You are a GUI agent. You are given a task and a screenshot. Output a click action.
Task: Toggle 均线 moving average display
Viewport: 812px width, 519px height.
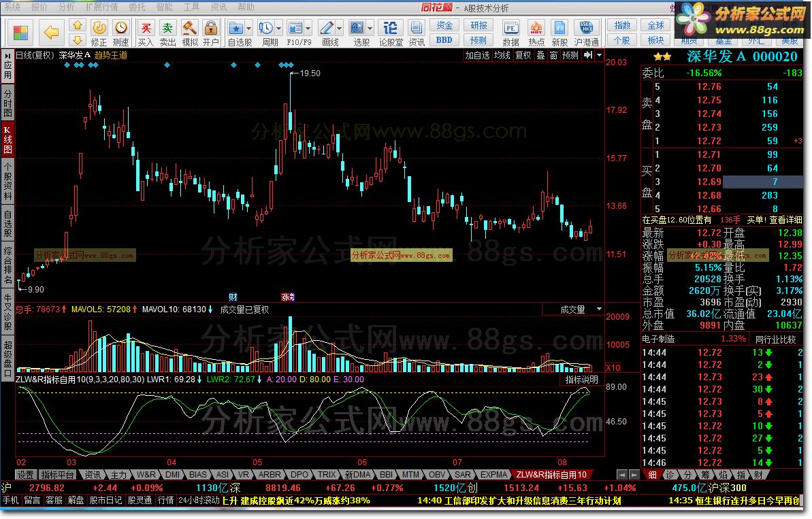coord(502,55)
